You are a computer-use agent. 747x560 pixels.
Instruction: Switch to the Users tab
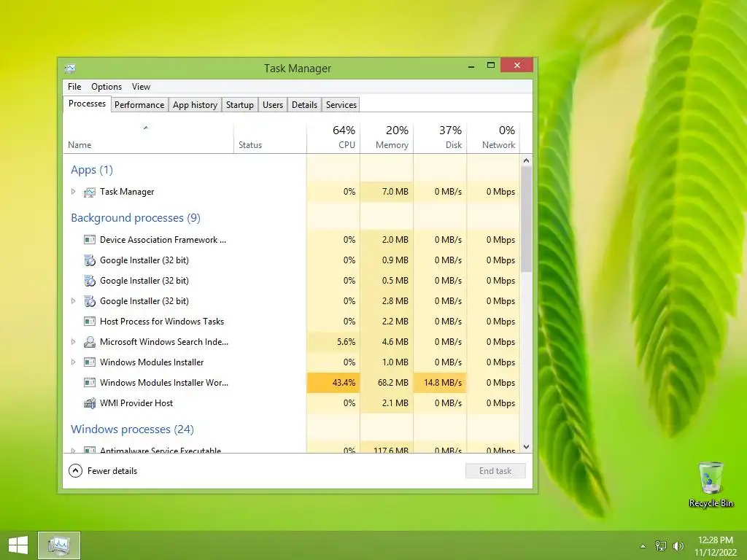[273, 105]
